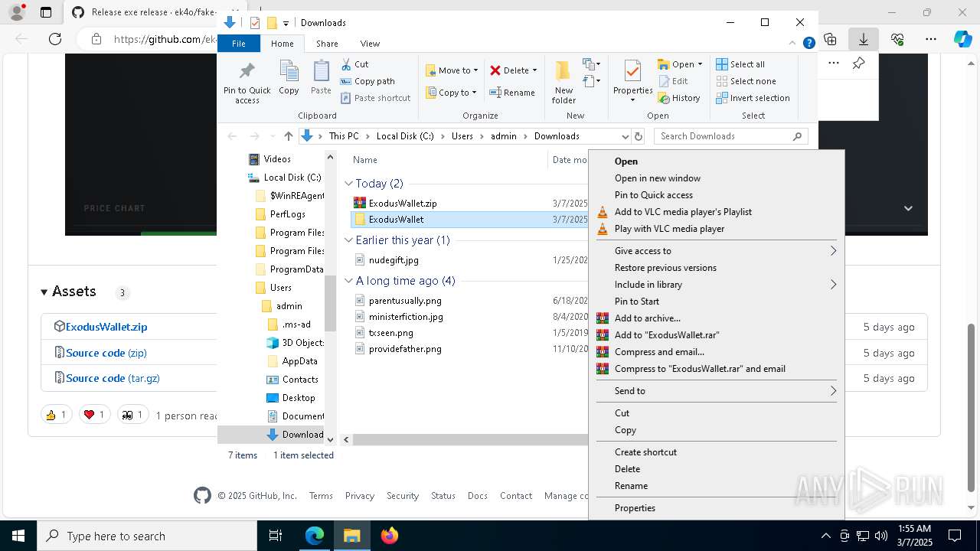Select Videos in navigation tree
Screen dimensions: 980x551
[277, 159]
